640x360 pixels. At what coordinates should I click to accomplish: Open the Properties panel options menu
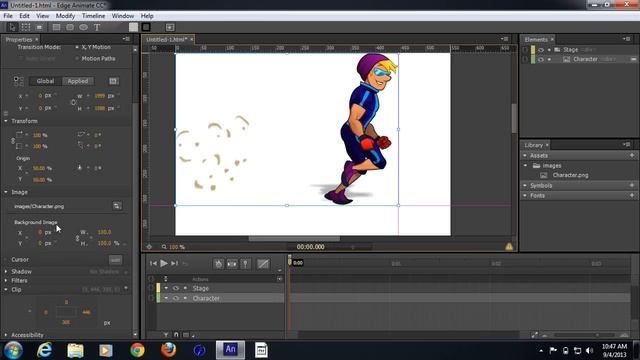[126, 39]
